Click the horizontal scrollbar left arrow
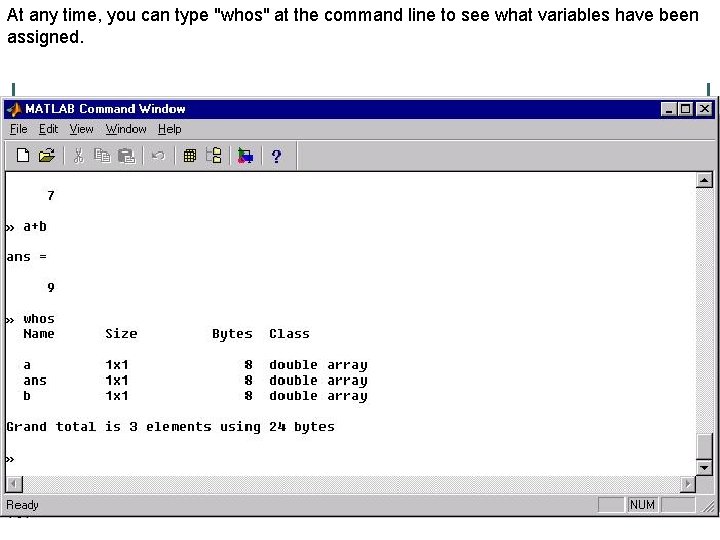 pos(14,484)
